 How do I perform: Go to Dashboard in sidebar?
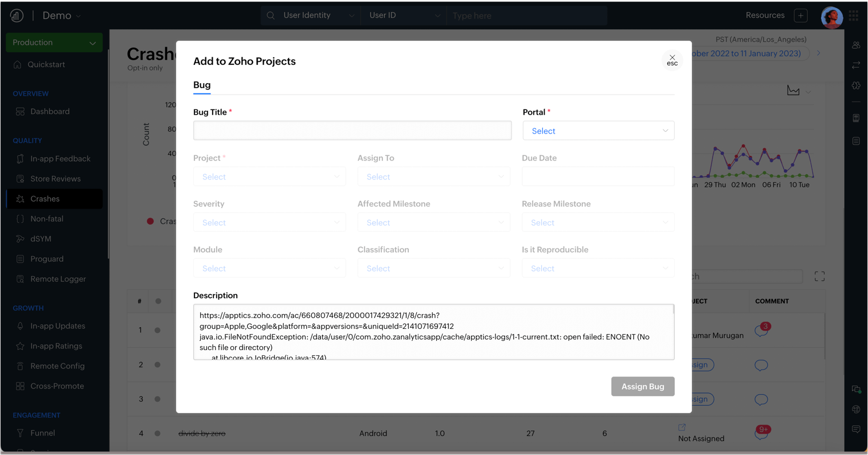click(50, 112)
